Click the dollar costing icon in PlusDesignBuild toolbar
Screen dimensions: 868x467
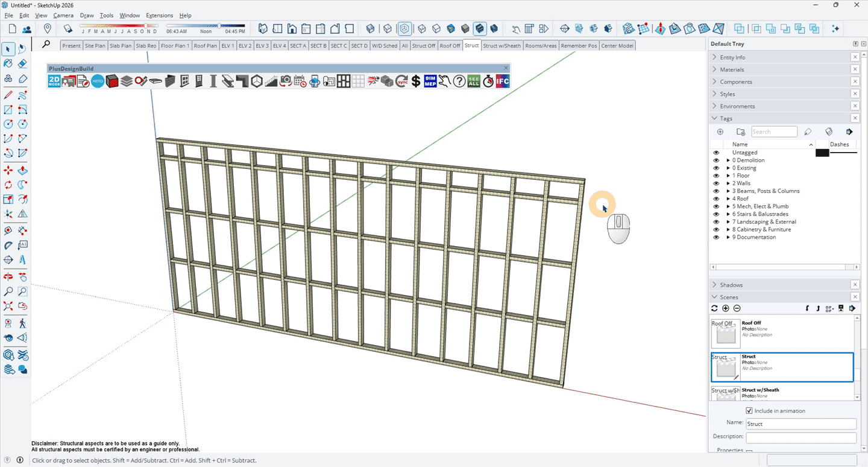click(415, 81)
